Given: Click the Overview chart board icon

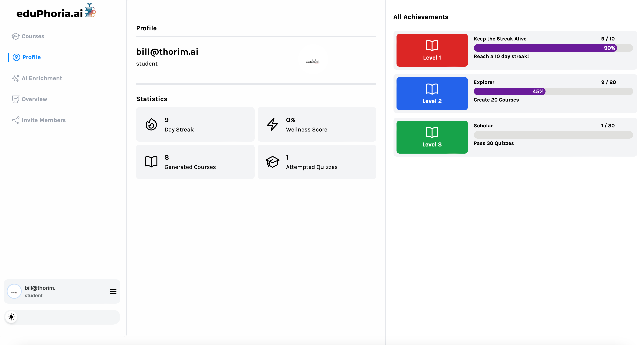Looking at the screenshot, I should [16, 99].
